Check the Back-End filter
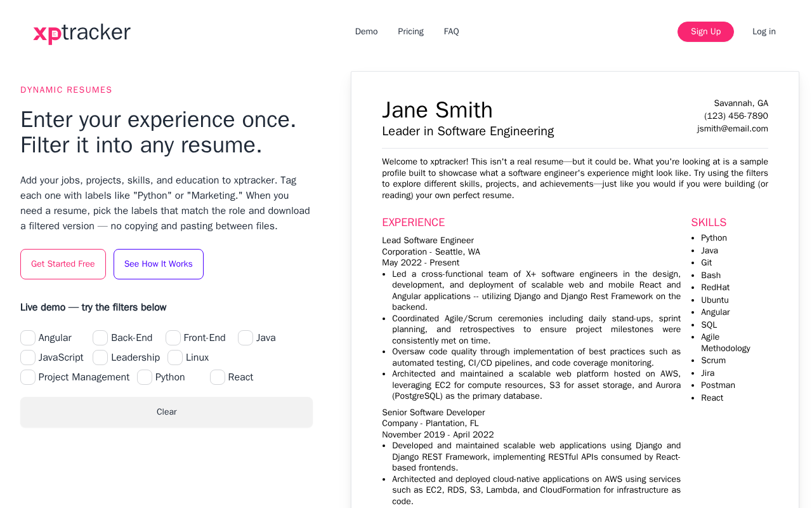The image size is (812, 508). tap(100, 338)
